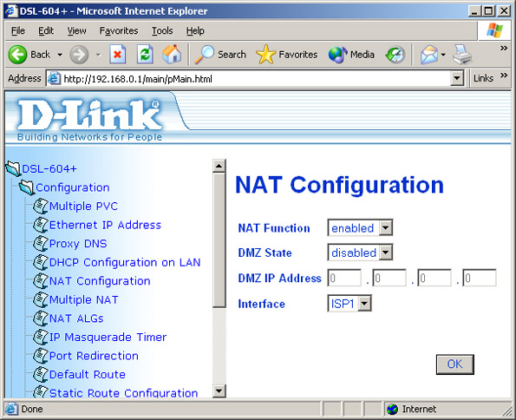Screen dimensions: 516x420
Task: Refresh the page with green arrows icon
Action: tap(145, 55)
